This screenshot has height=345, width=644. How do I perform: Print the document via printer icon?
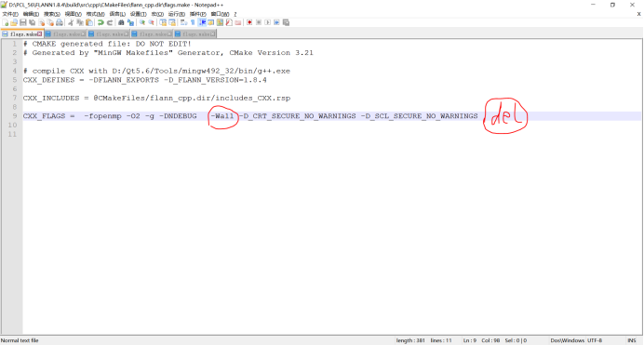point(60,22)
